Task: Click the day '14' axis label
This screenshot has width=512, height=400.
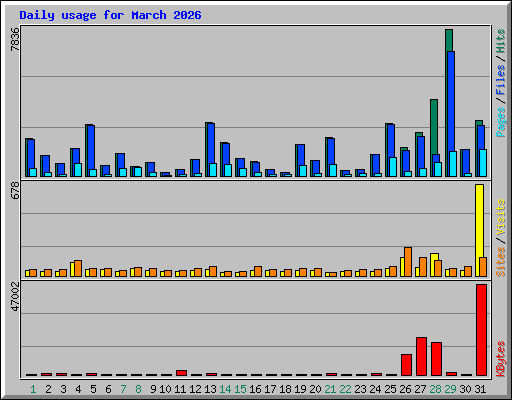Action: (x=225, y=389)
